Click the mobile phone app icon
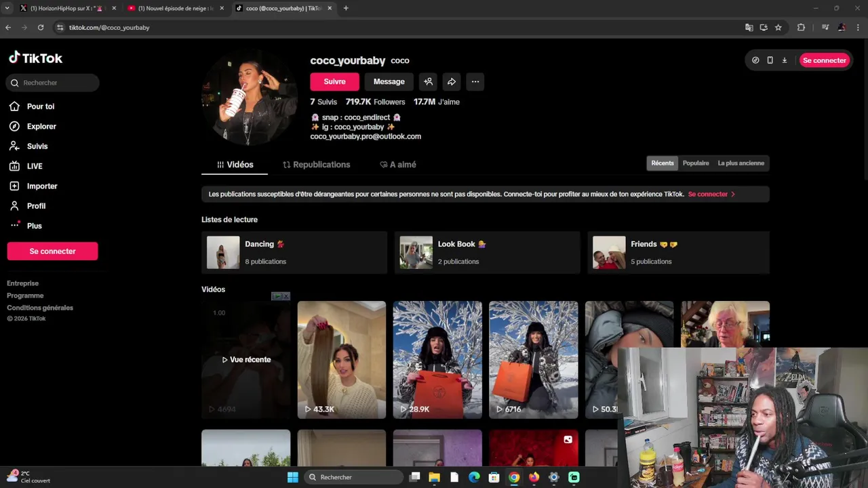 pos(770,60)
